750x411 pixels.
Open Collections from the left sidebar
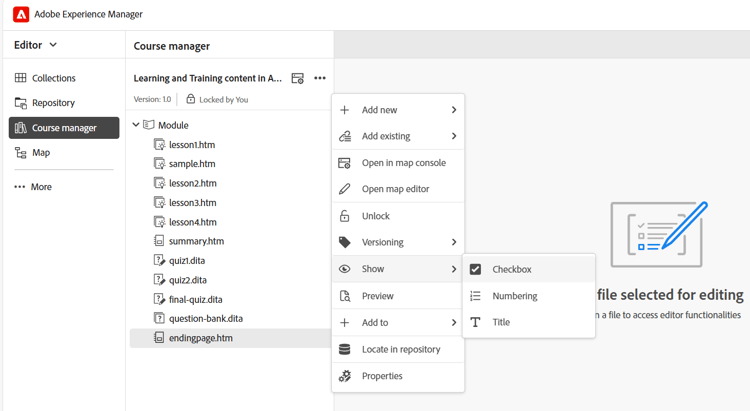point(53,78)
